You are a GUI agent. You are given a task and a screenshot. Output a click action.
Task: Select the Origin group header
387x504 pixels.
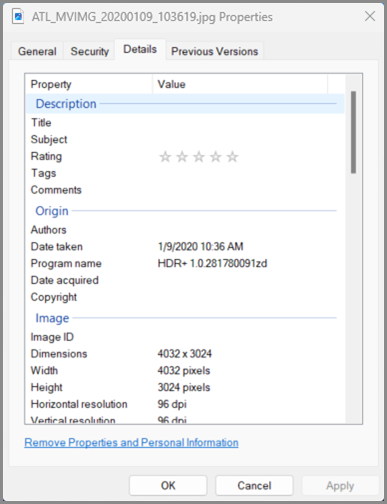[x=185, y=211]
